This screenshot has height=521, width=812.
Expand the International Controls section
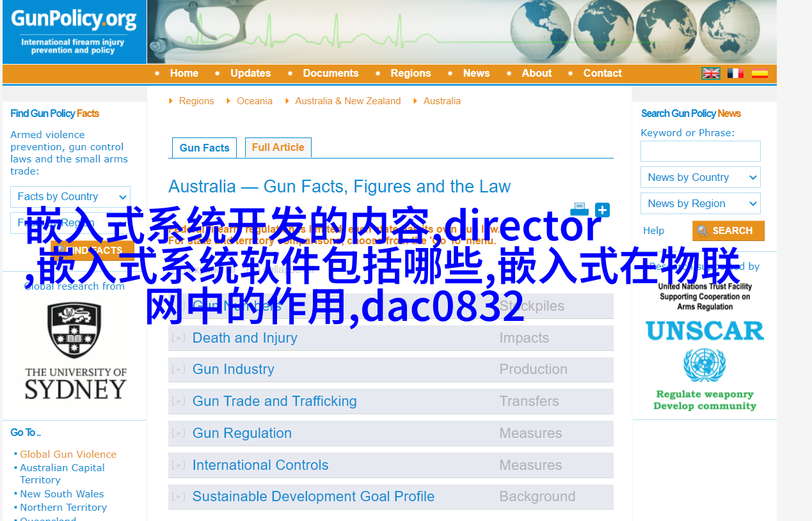[x=260, y=465]
